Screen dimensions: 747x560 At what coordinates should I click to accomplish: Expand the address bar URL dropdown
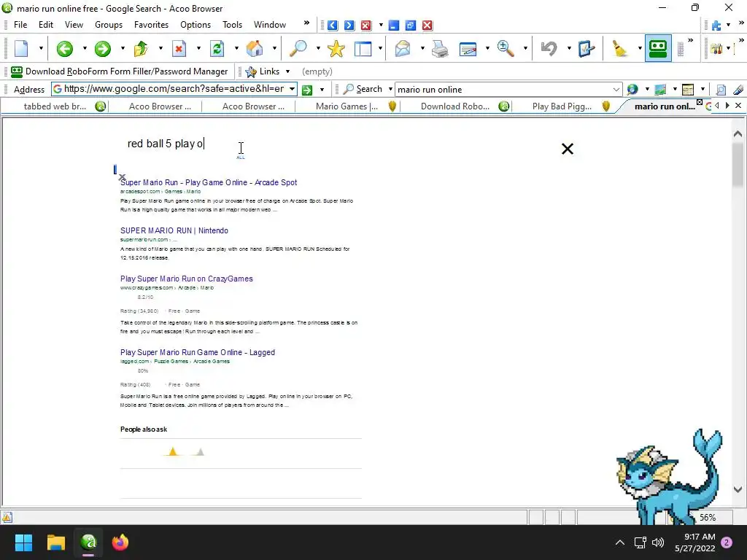pos(292,89)
